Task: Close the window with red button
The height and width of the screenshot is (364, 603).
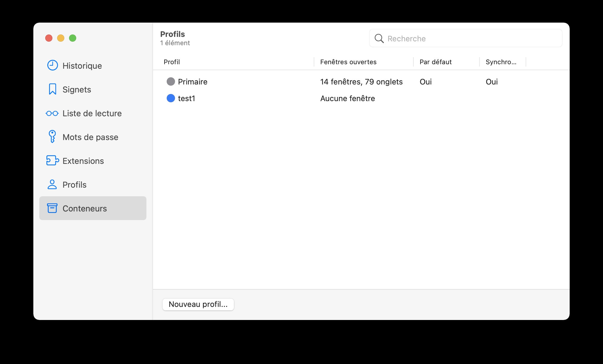Action: pyautogui.click(x=49, y=38)
